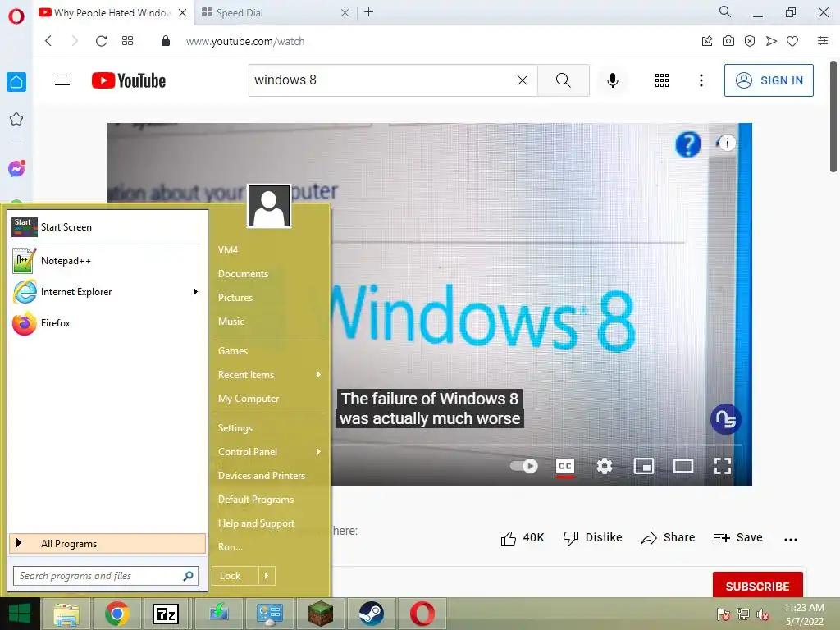Open shutdown options arrow beside Lock
The width and height of the screenshot is (840, 630).
(x=267, y=576)
